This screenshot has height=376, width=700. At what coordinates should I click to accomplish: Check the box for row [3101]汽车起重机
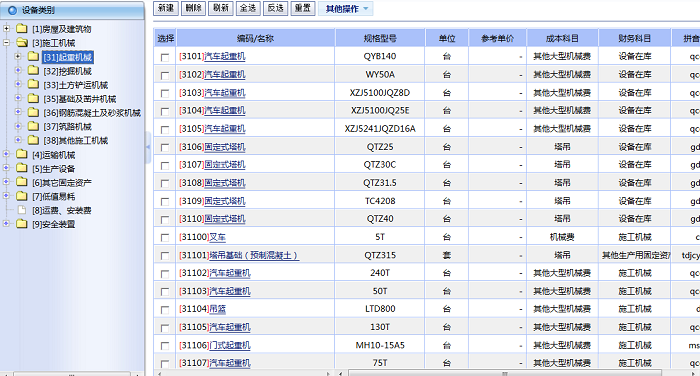coord(165,57)
